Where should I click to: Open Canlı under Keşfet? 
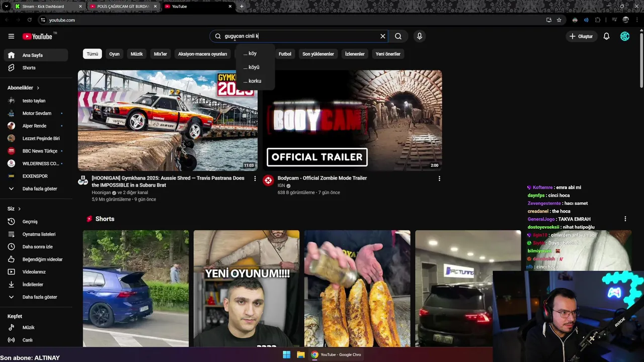35,340
